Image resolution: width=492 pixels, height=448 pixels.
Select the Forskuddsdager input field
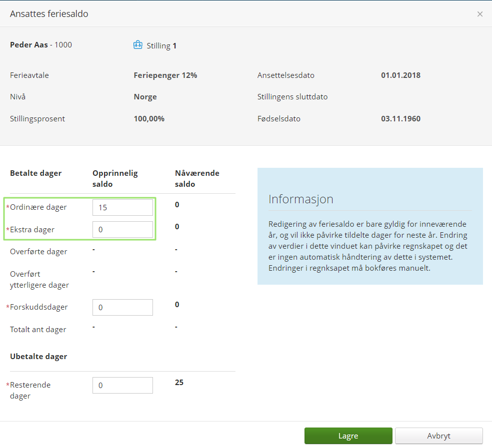coord(122,307)
